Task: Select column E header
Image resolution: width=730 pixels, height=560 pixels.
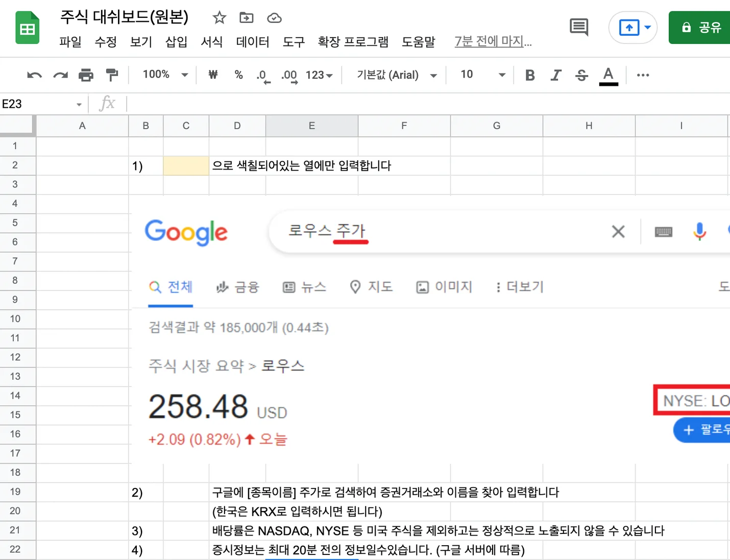Action: [312, 126]
